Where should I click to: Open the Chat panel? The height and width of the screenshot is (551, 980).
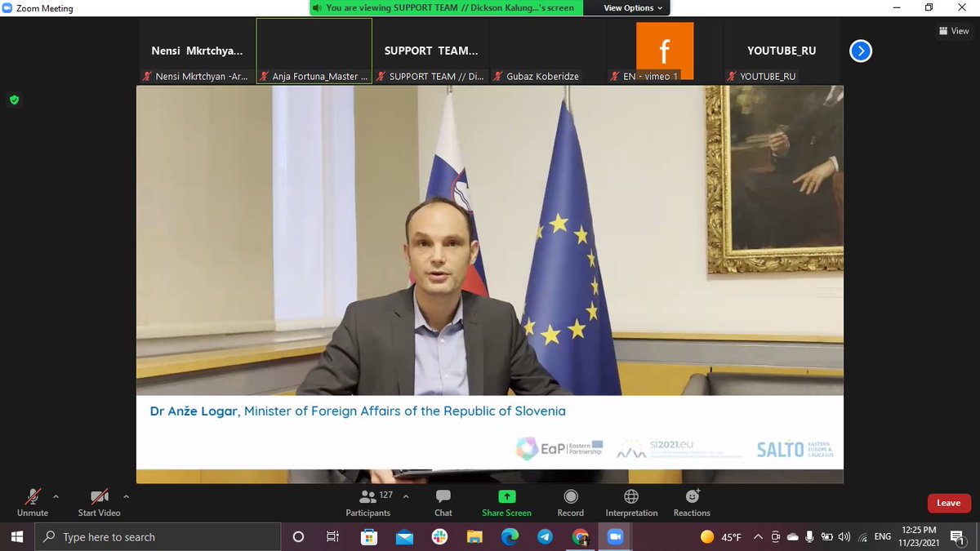click(443, 503)
